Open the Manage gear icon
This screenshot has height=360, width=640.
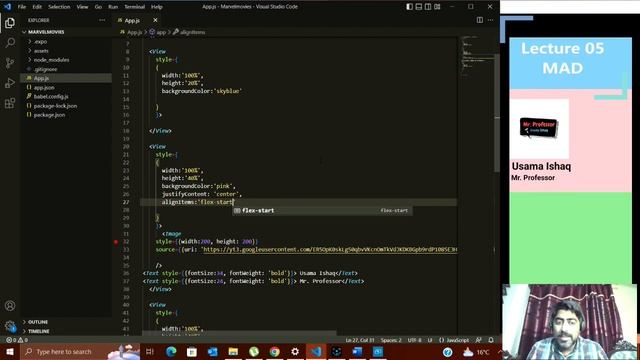point(10,326)
